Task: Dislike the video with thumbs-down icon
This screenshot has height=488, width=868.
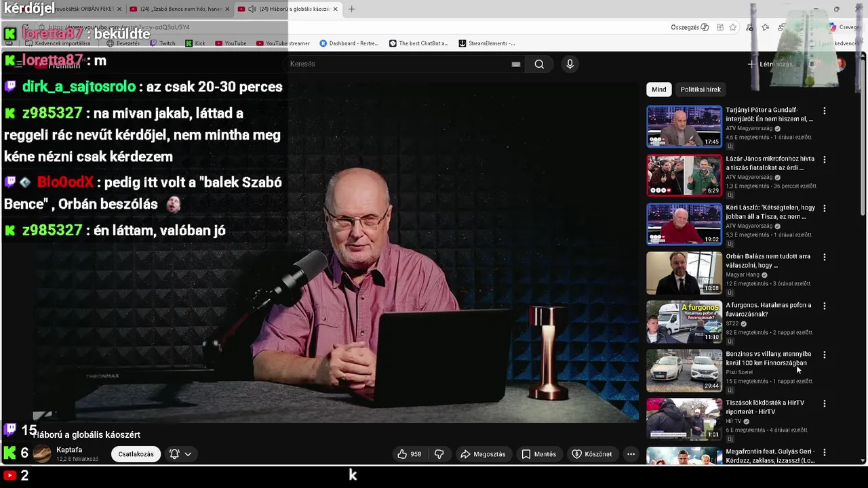Action: coord(439,454)
